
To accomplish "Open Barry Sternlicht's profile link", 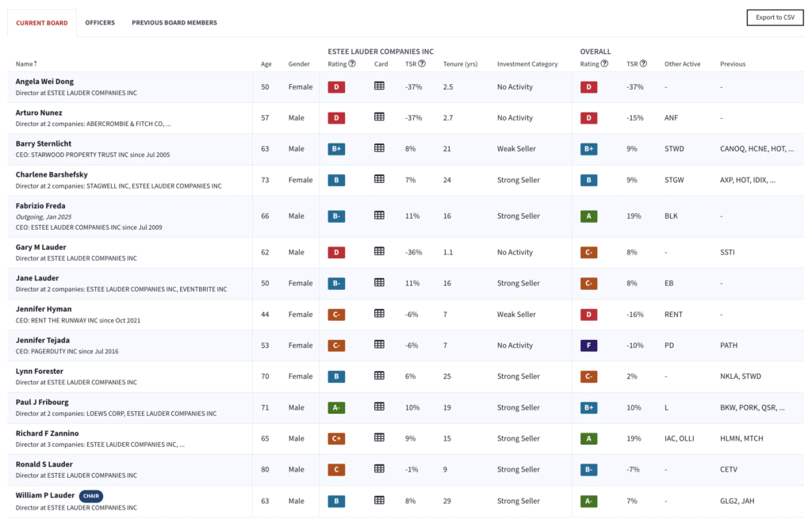I will click(44, 143).
